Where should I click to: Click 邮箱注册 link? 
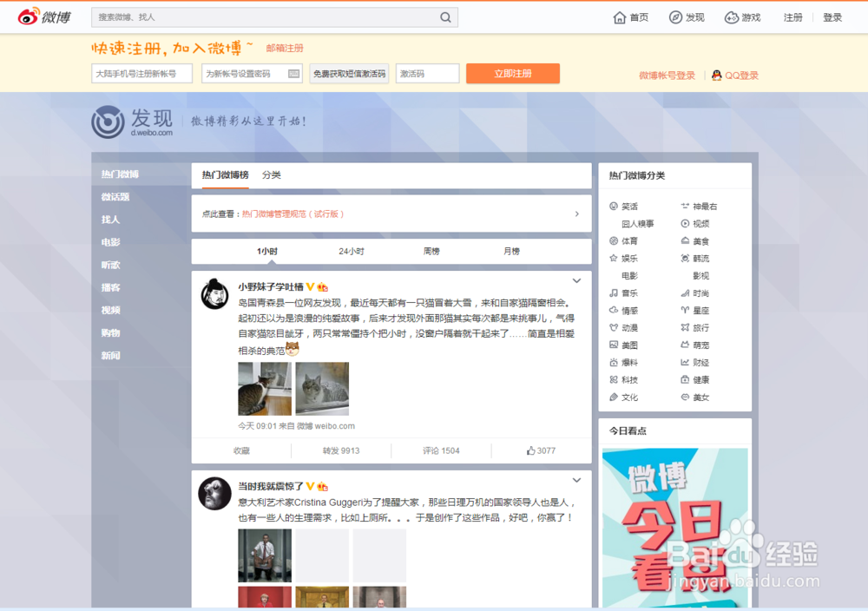click(285, 48)
